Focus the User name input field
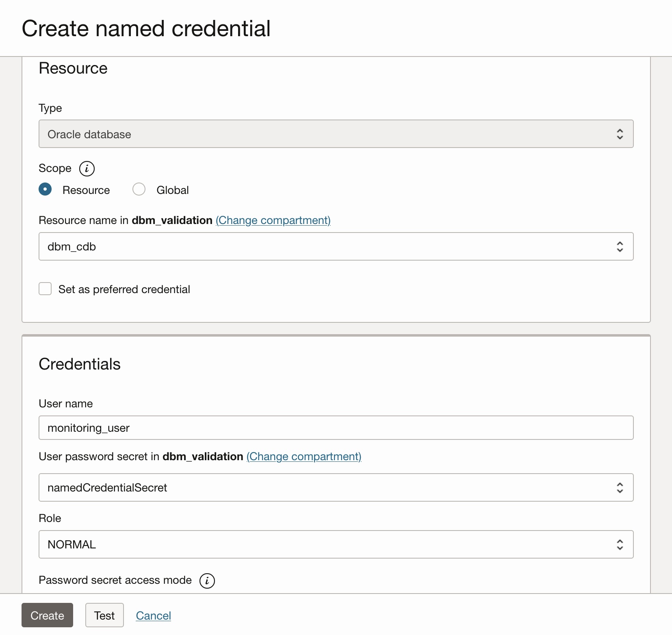Viewport: 672px width, 635px height. pos(336,428)
